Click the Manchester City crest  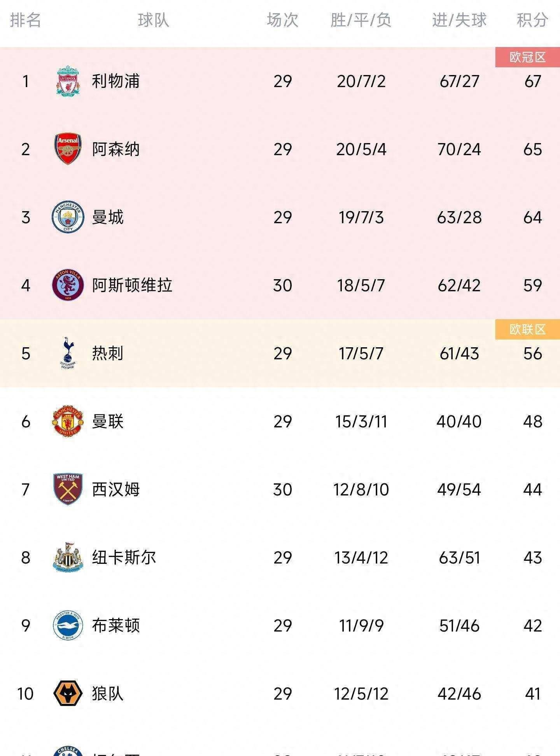(x=68, y=217)
